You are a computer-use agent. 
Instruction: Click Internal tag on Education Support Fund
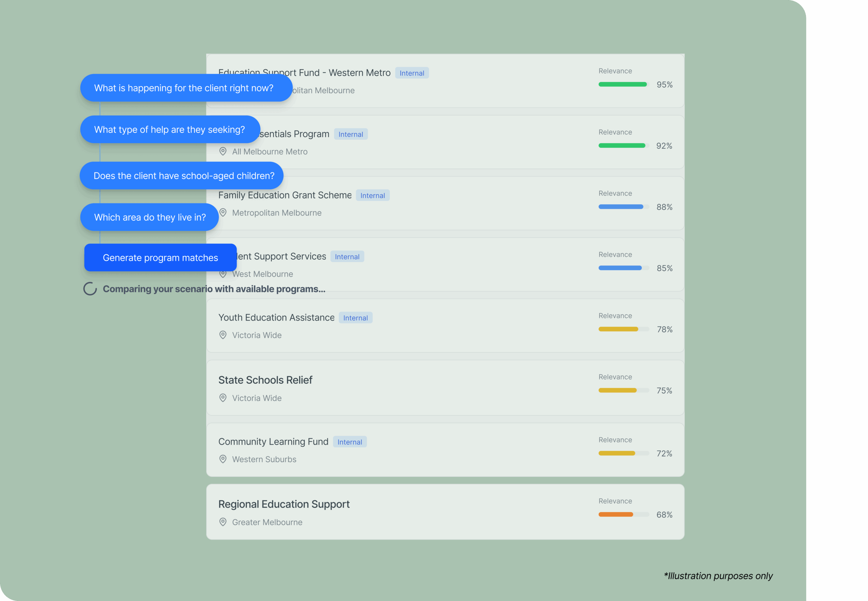coord(412,73)
